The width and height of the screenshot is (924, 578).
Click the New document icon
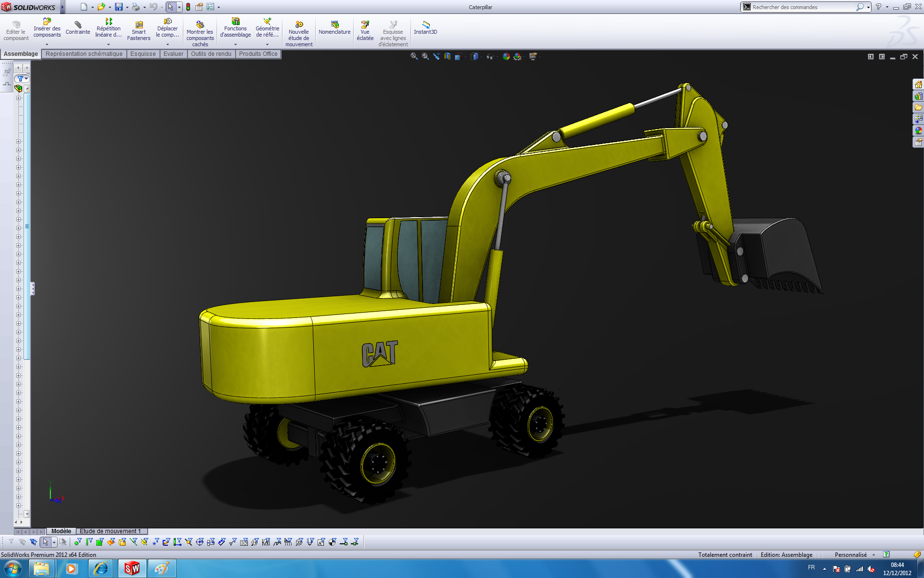(84, 7)
